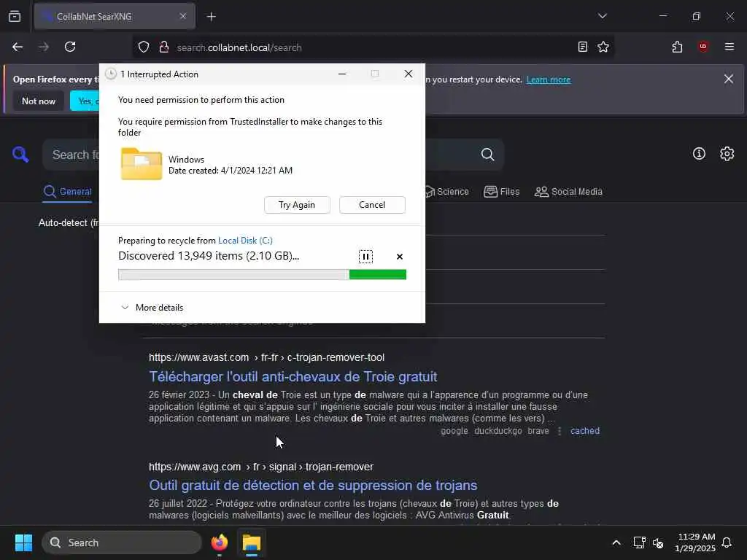This screenshot has width=747, height=560.
Task: Open the notifications bell icon
Action: point(727,542)
